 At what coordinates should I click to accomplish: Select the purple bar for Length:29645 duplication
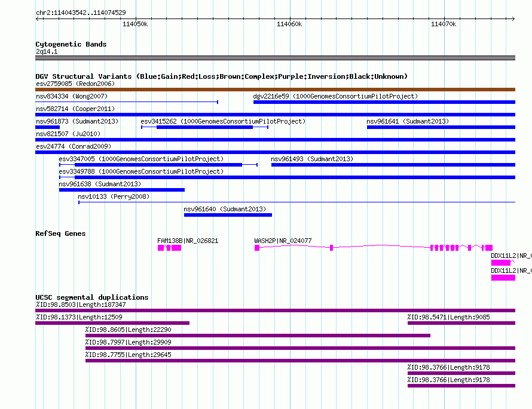[300, 361]
